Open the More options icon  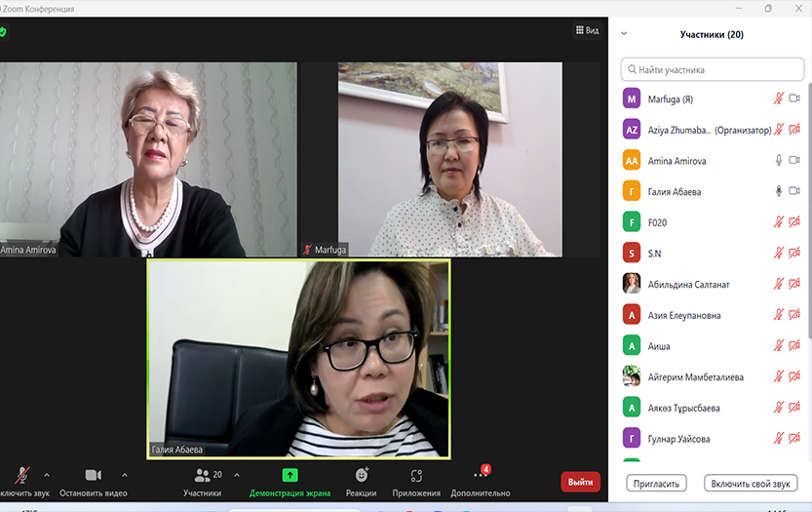(480, 475)
